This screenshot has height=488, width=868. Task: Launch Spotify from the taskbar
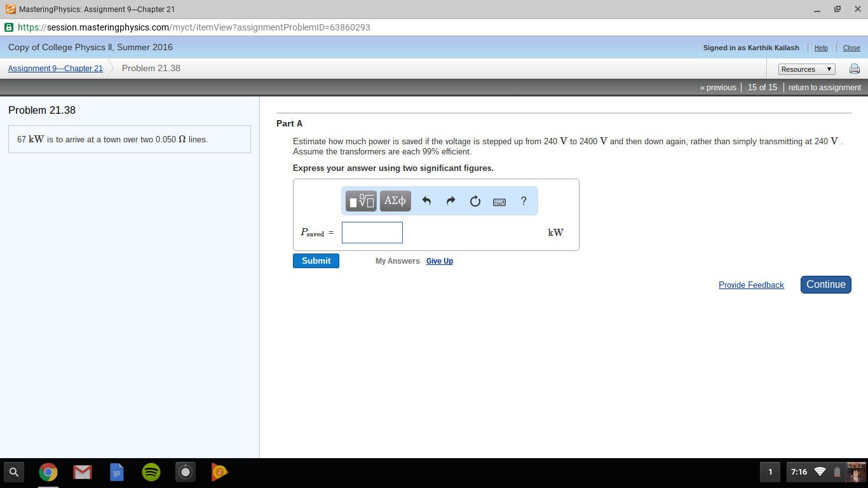151,472
